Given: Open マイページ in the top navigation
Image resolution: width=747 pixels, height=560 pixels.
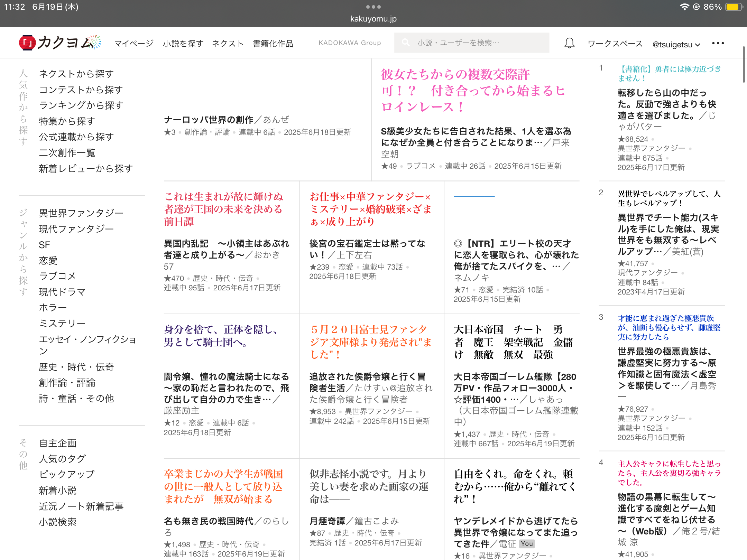Looking at the screenshot, I should click(134, 44).
